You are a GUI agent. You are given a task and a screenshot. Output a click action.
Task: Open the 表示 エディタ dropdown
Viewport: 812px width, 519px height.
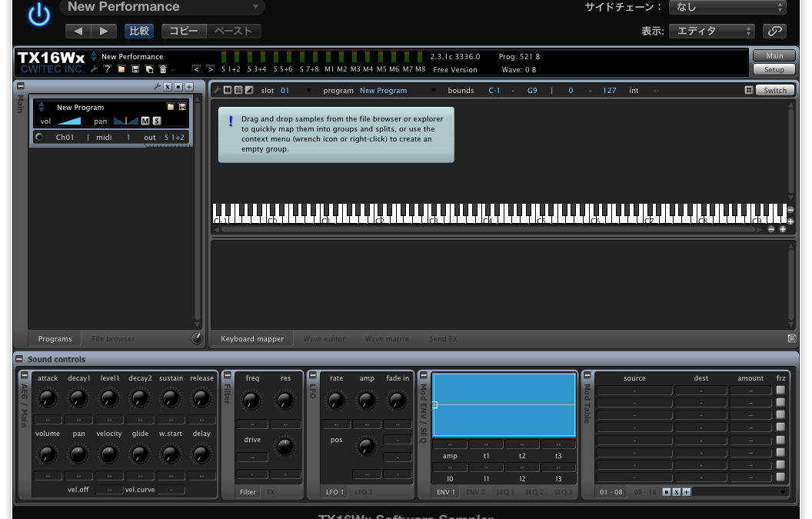click(x=711, y=31)
